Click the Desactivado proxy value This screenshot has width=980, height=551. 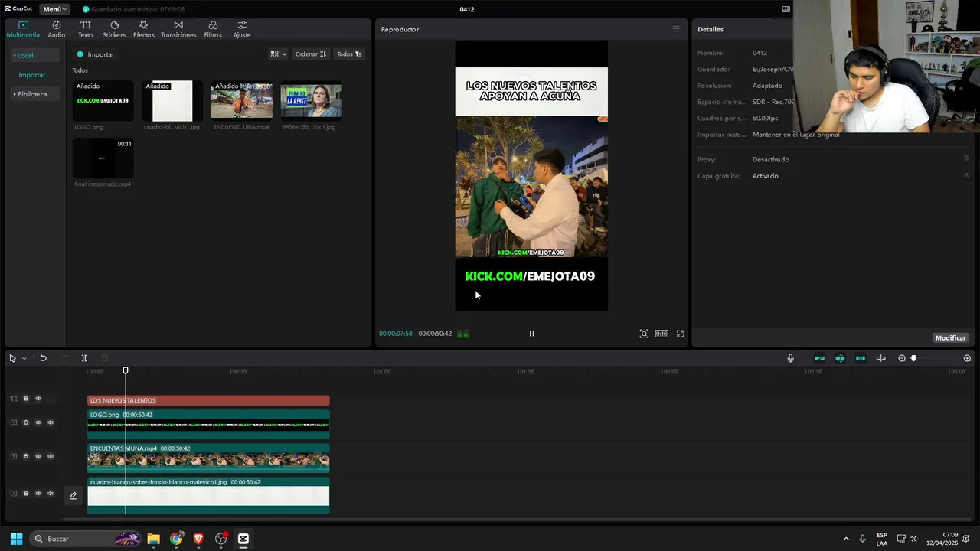click(x=770, y=159)
